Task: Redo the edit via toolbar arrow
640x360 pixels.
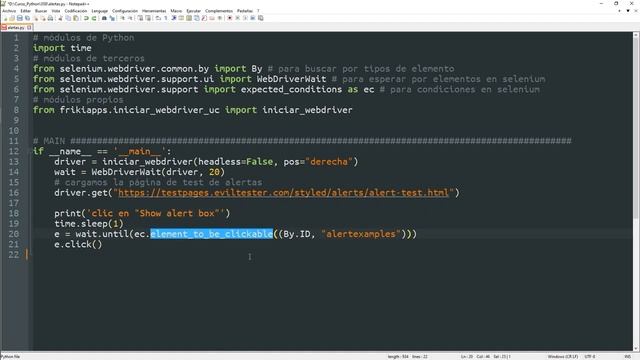Action: point(93,18)
